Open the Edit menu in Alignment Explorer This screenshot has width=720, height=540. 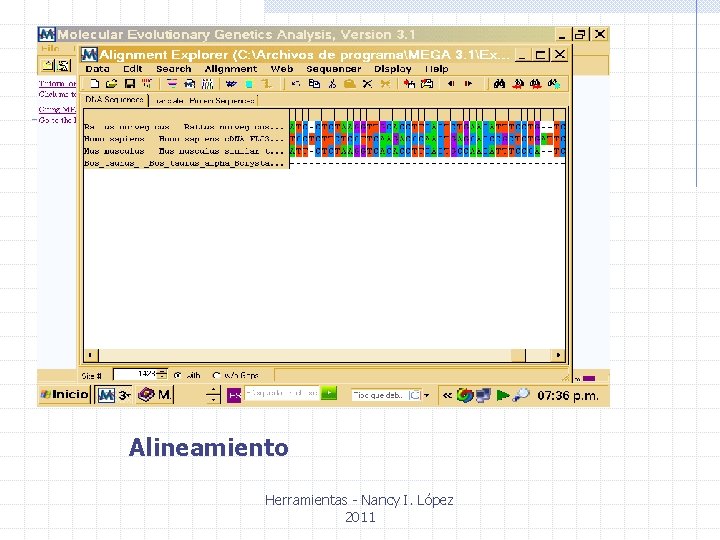click(x=133, y=69)
